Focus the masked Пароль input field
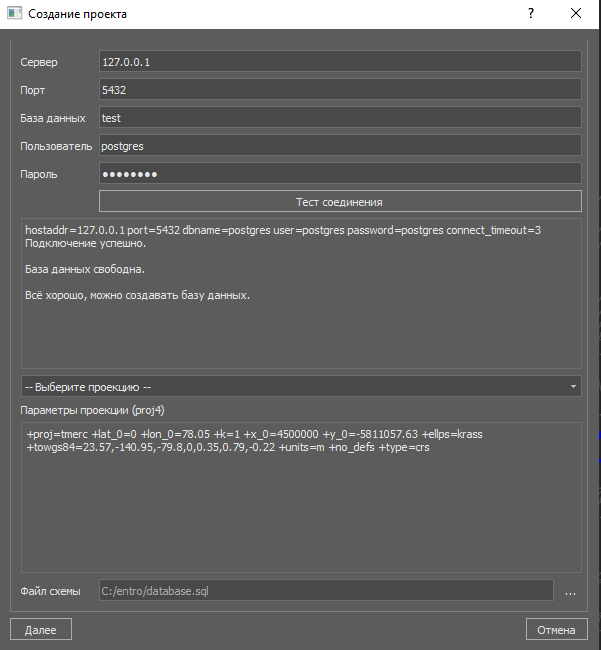Screen dimensions: 601x650 pyautogui.click(x=340, y=174)
